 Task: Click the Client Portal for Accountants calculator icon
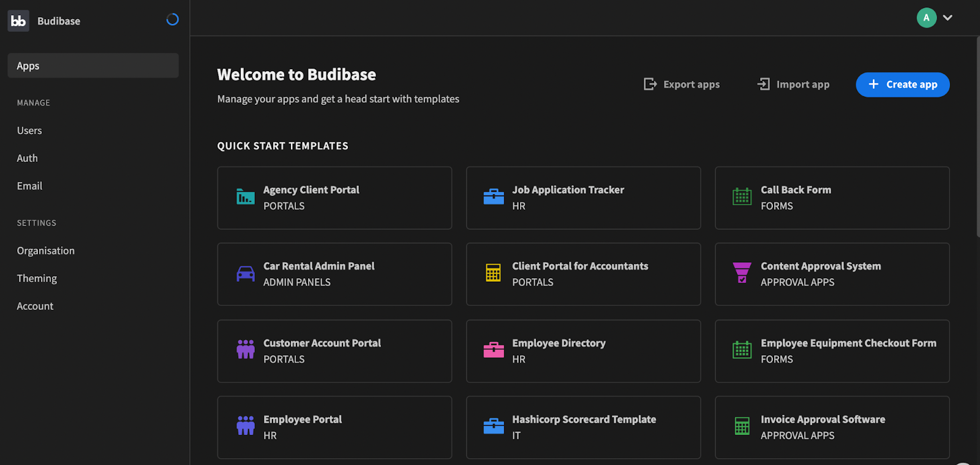[494, 273]
